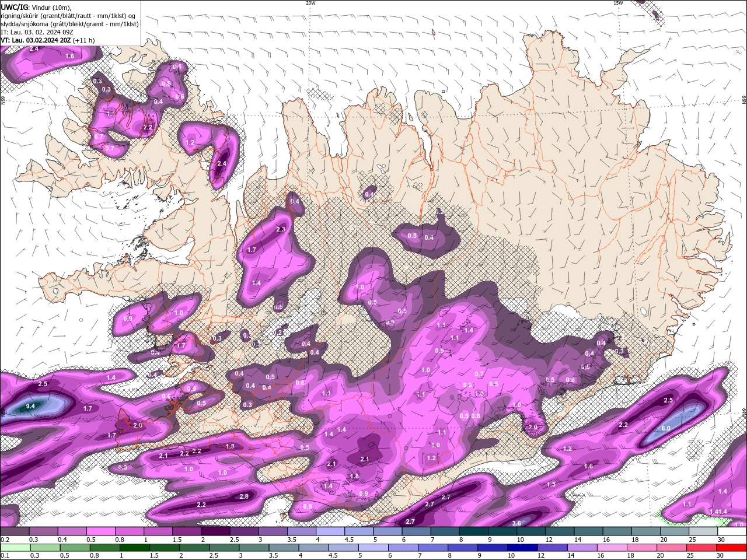Viewport: 747px width, 560px height.
Task: Select the slydda/snjókoma header line
Action: (69, 24)
